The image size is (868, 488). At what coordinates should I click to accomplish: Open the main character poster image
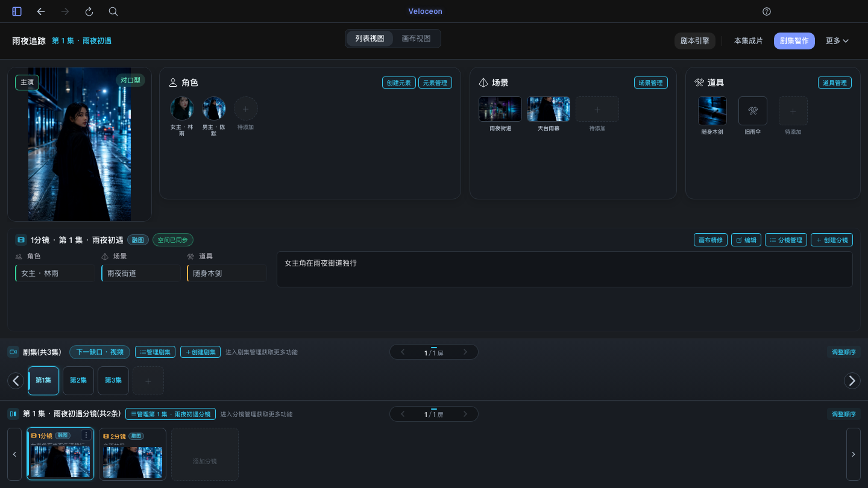click(80, 145)
